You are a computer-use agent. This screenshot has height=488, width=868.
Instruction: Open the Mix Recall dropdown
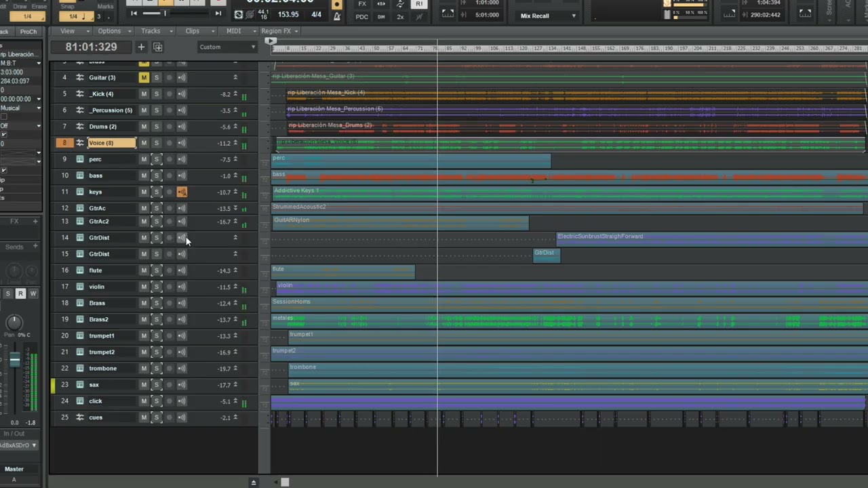(548, 16)
